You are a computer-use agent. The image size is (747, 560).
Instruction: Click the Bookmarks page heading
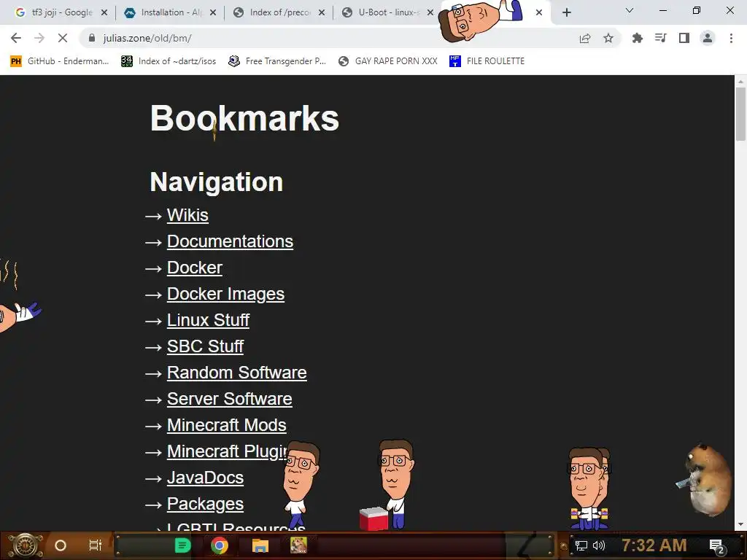click(x=244, y=118)
